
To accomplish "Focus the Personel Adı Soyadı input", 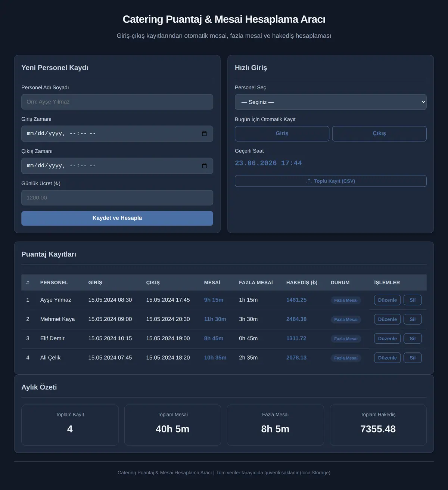I will point(117,102).
